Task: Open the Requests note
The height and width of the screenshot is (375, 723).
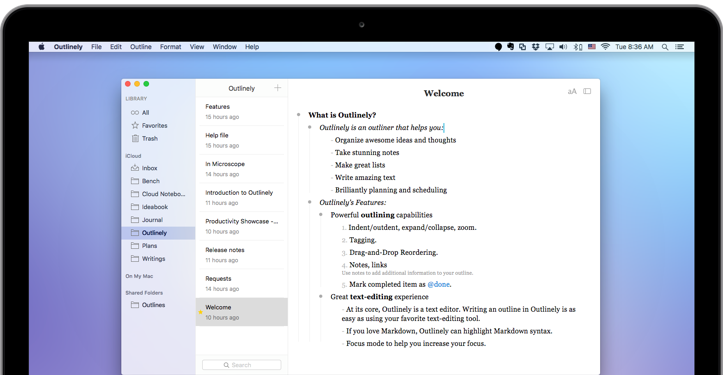Action: (x=242, y=283)
